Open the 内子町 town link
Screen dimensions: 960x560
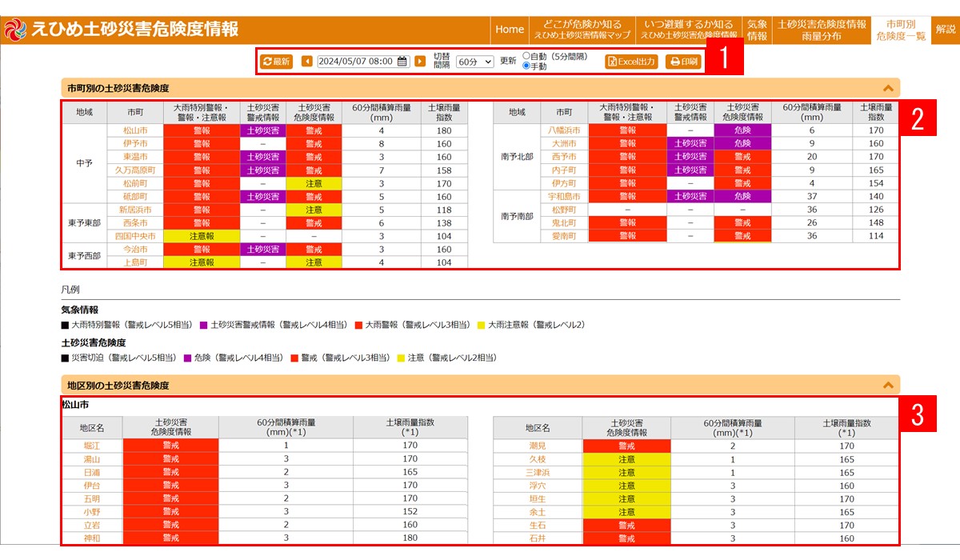564,170
